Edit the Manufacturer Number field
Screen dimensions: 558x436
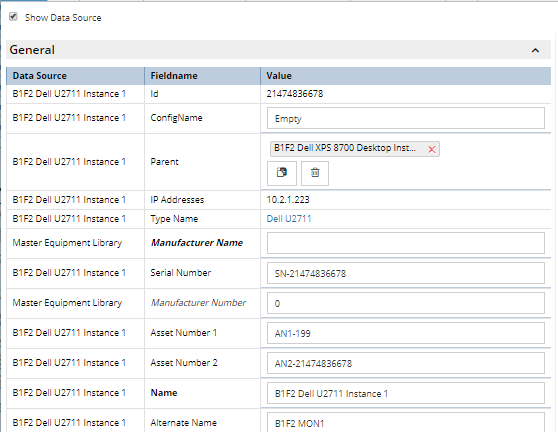tap(406, 303)
